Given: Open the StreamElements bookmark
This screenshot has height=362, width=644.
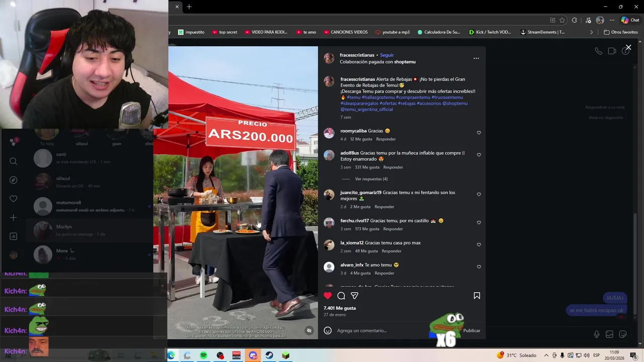Looking at the screenshot, I should [x=542, y=32].
